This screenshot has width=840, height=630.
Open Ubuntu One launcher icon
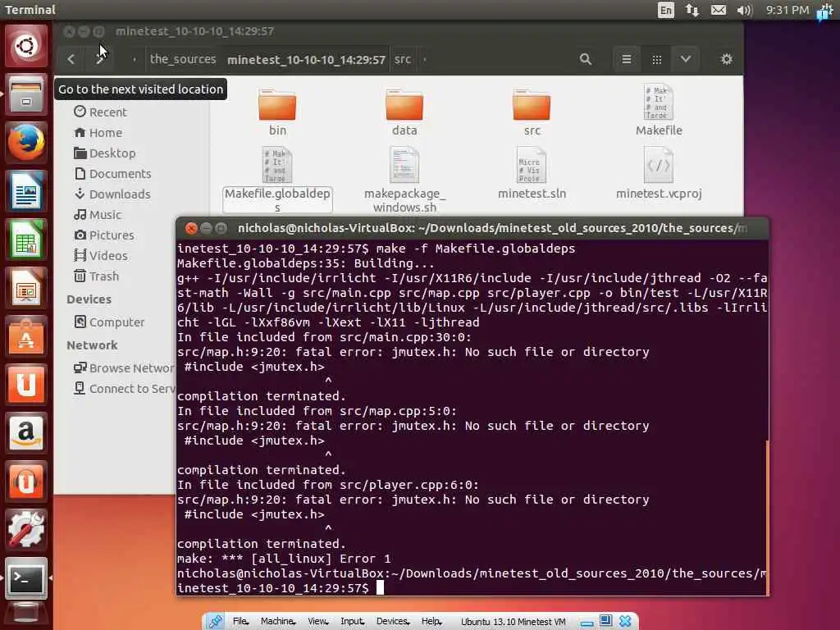(25, 384)
